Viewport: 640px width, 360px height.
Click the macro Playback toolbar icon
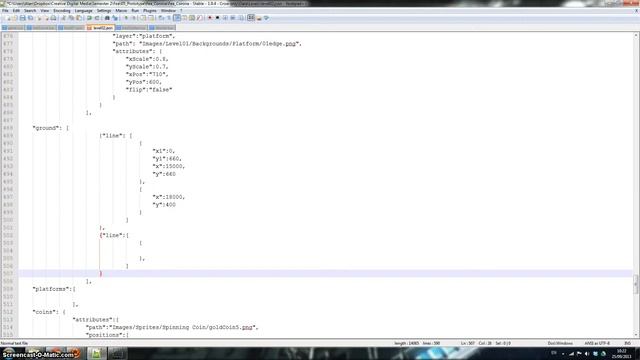pos(225,18)
